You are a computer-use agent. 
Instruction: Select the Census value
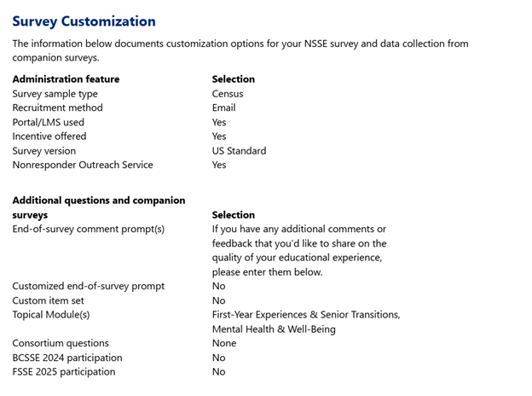click(x=228, y=94)
